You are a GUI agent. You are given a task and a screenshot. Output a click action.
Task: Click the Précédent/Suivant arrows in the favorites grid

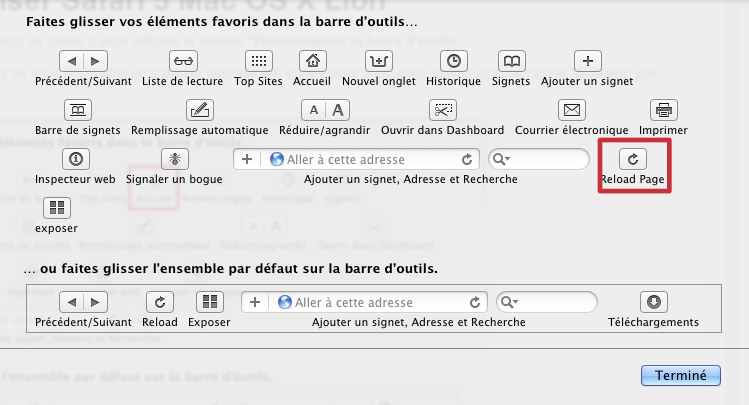83,61
